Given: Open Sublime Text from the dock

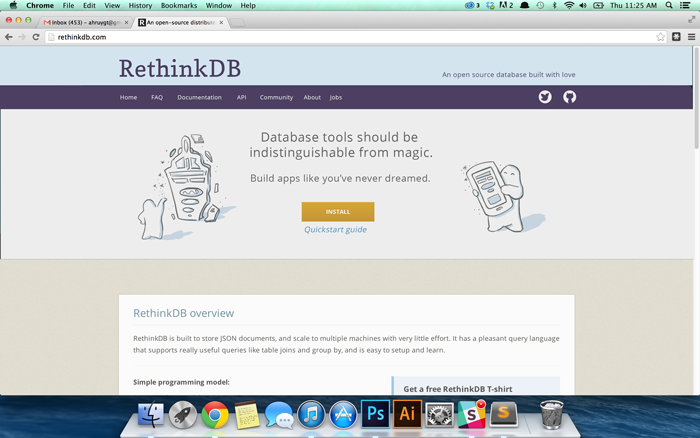Looking at the screenshot, I should click(x=504, y=413).
